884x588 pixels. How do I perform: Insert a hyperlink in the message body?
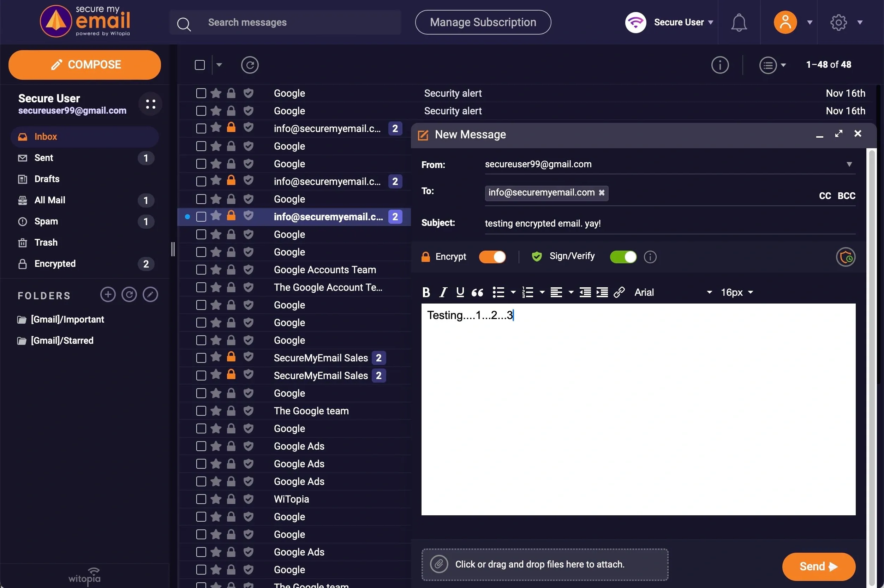click(619, 292)
